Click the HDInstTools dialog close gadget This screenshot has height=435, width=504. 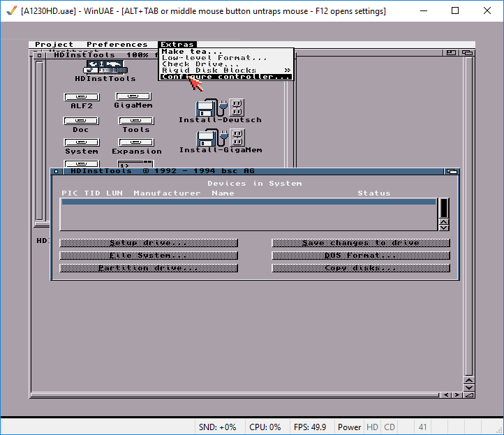point(56,171)
